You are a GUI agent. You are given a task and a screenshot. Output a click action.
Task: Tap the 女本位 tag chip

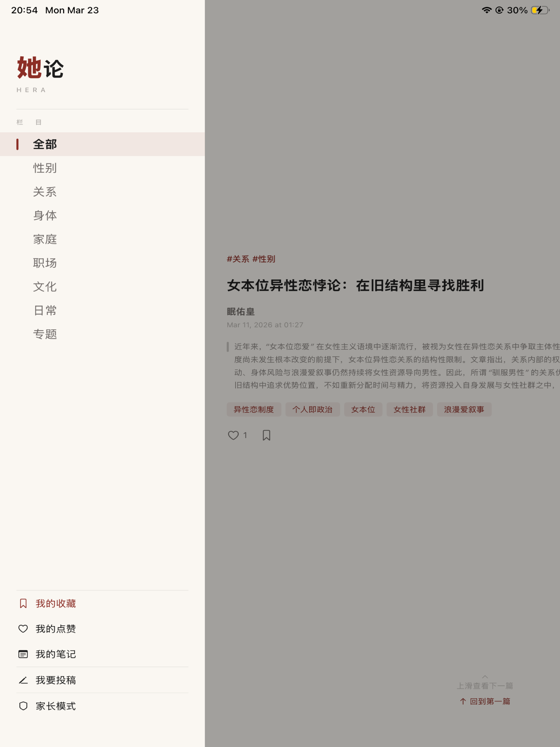click(x=363, y=409)
